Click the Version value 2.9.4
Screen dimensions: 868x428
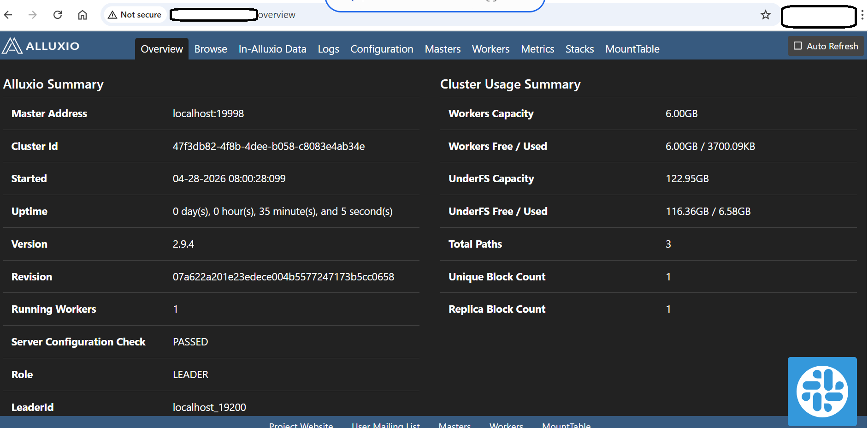[183, 244]
